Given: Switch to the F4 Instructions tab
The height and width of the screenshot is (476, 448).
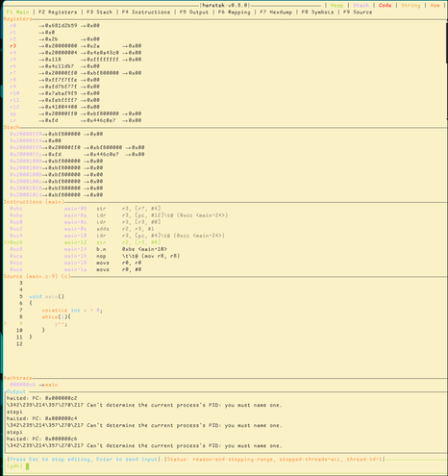Looking at the screenshot, I should coord(146,13).
